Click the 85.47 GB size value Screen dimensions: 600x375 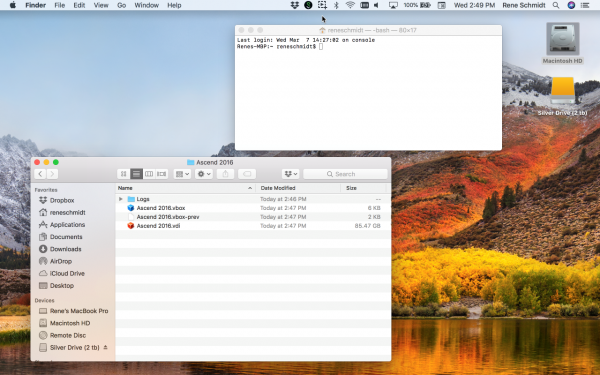(367, 226)
